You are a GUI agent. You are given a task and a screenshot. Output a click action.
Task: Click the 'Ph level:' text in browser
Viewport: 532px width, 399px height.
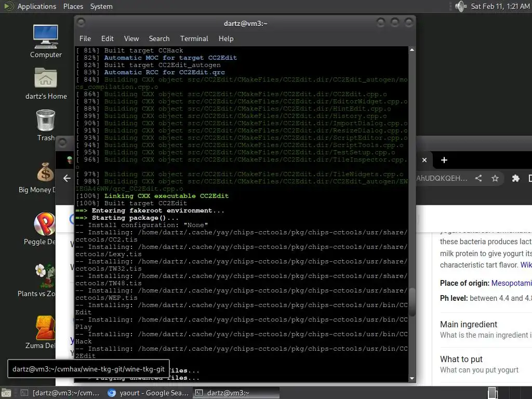coord(454,298)
